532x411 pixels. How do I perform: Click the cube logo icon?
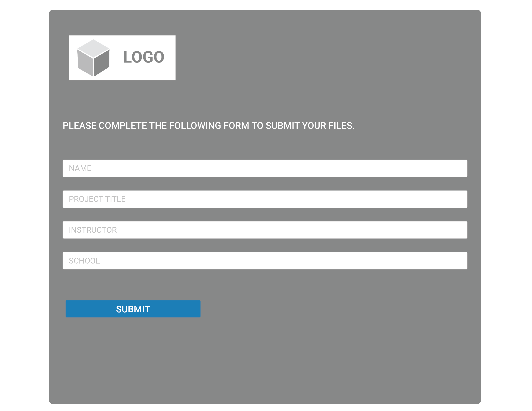93,58
